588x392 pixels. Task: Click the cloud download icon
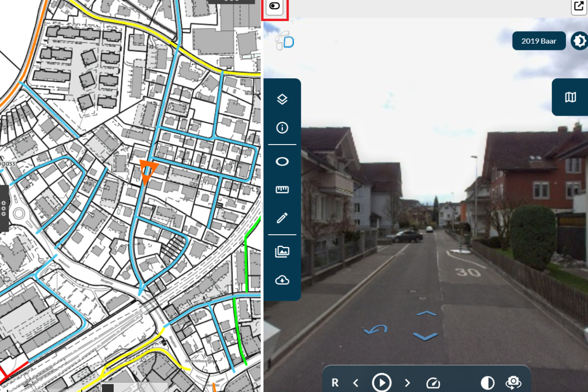[x=282, y=280]
